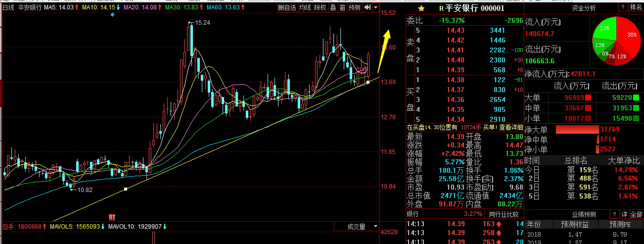Click the 总市值 2471亿 value
This screenshot has width=644, height=244.
tap(452, 195)
